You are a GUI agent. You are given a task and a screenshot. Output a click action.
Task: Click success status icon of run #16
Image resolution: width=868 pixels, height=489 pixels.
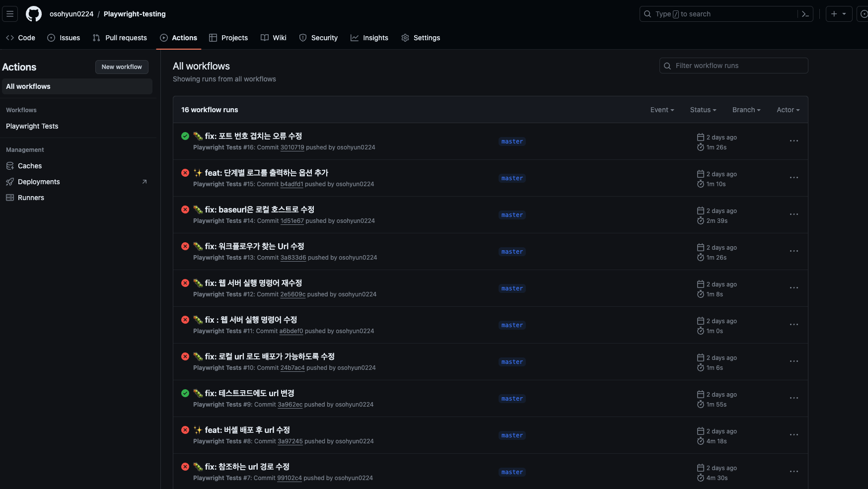(185, 136)
